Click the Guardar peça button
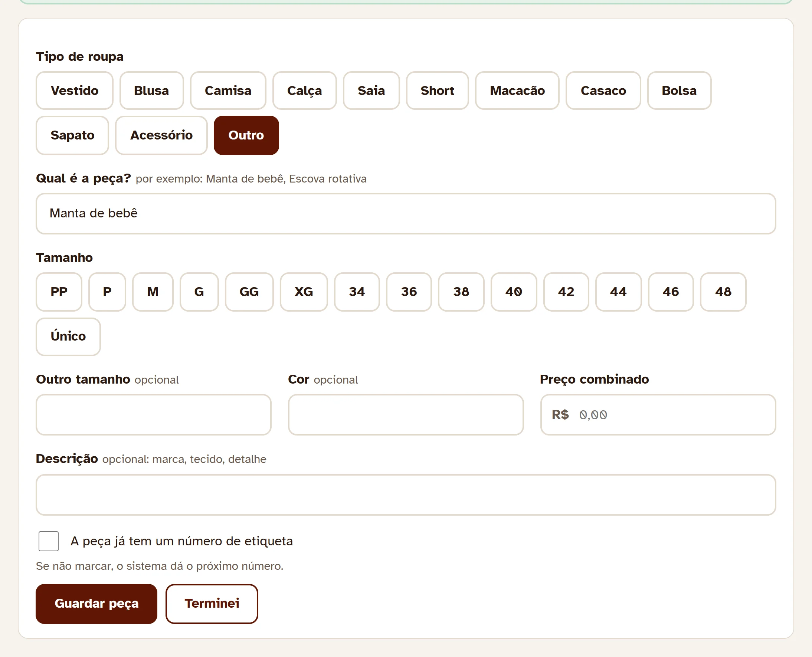The height and width of the screenshot is (657, 812). pyautogui.click(x=96, y=604)
